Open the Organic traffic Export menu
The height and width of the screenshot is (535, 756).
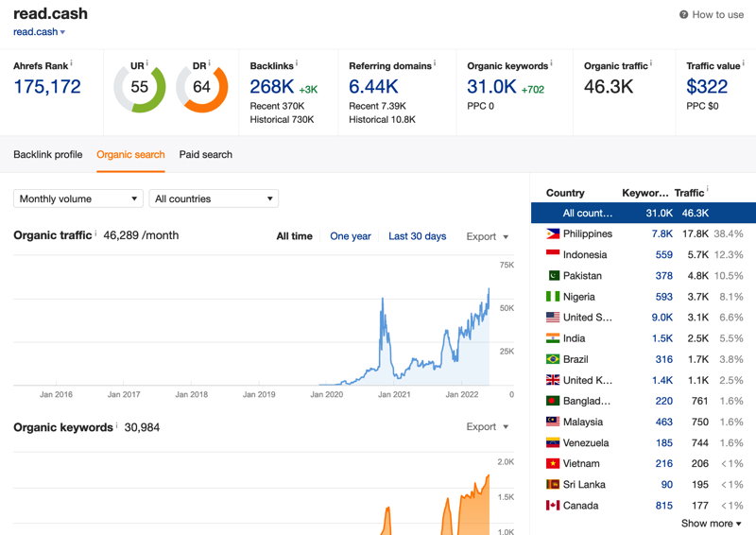[487, 236]
